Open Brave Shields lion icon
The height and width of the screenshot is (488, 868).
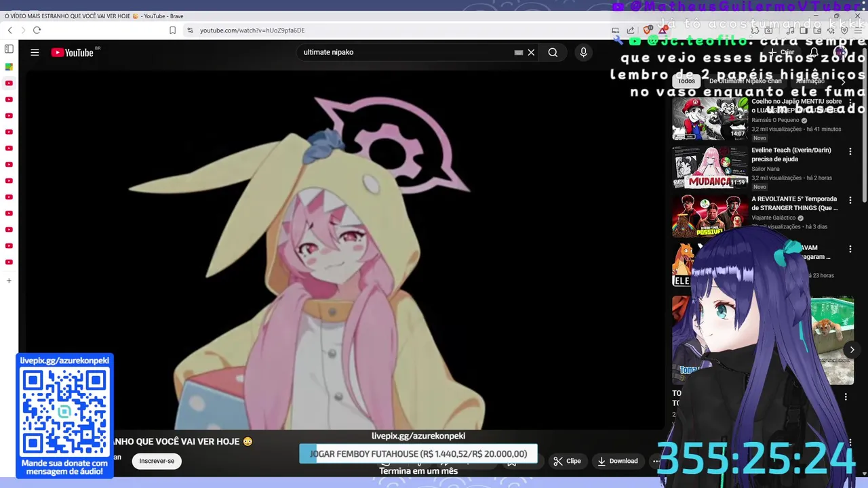[x=647, y=30]
